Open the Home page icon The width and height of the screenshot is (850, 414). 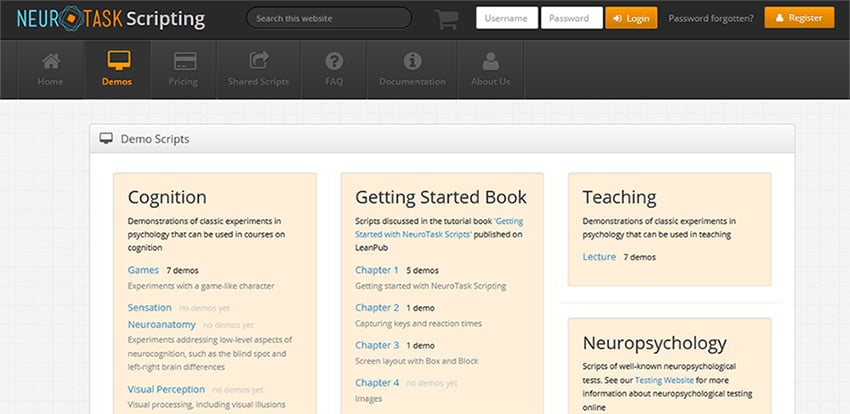tap(50, 61)
